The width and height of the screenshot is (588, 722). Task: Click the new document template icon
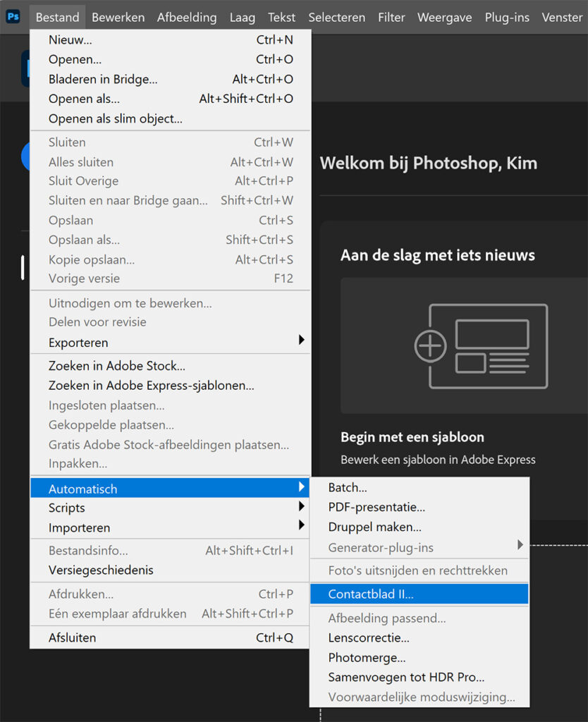pos(481,345)
